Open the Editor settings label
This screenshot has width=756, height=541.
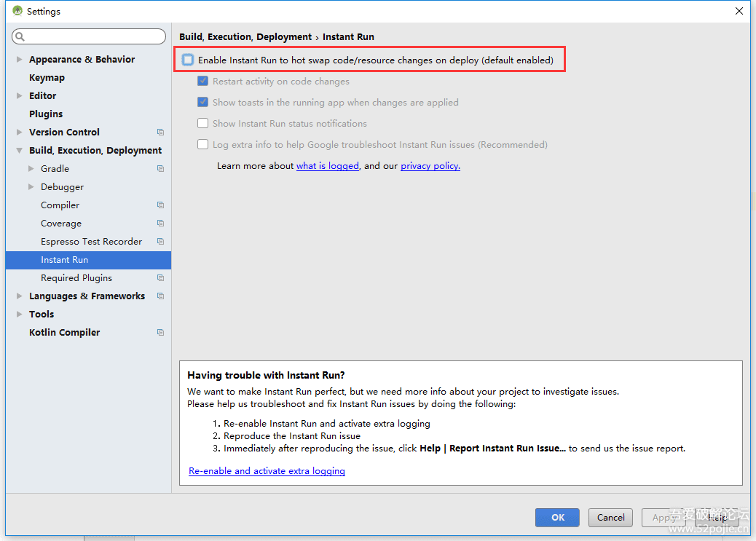[x=42, y=95]
